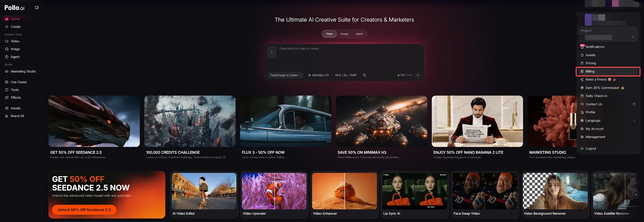
Task: Open the MiniMax H3 spaceship thumbnail
Action: point(381,121)
